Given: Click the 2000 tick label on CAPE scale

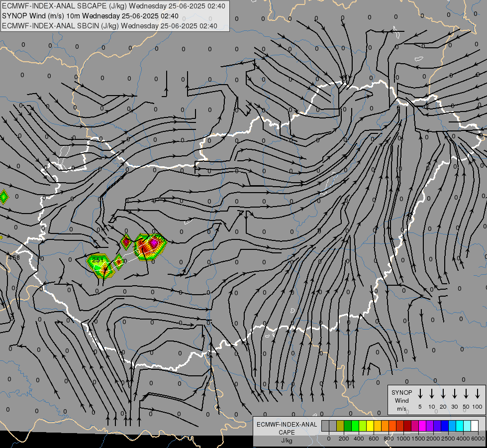Looking at the screenshot, I should (x=433, y=439).
